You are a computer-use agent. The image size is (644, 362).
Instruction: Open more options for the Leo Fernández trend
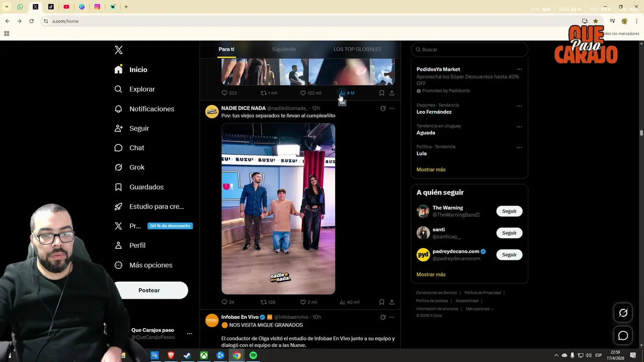519,106
